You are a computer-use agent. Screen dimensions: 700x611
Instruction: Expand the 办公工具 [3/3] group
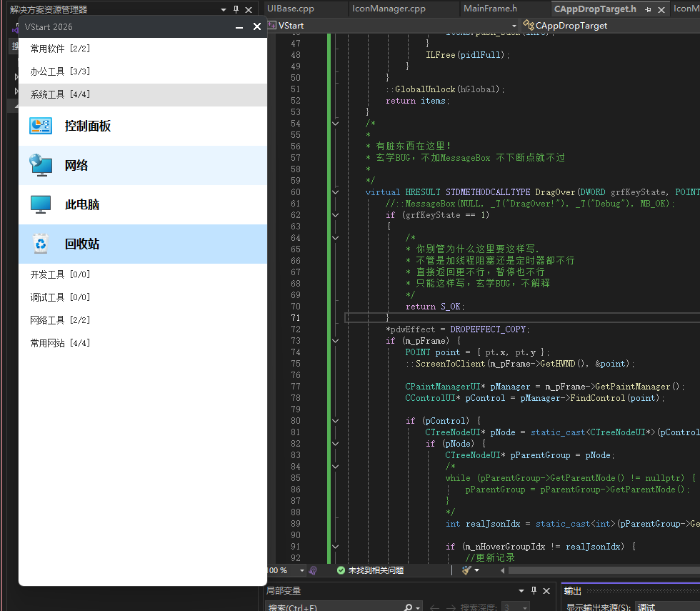(x=60, y=71)
